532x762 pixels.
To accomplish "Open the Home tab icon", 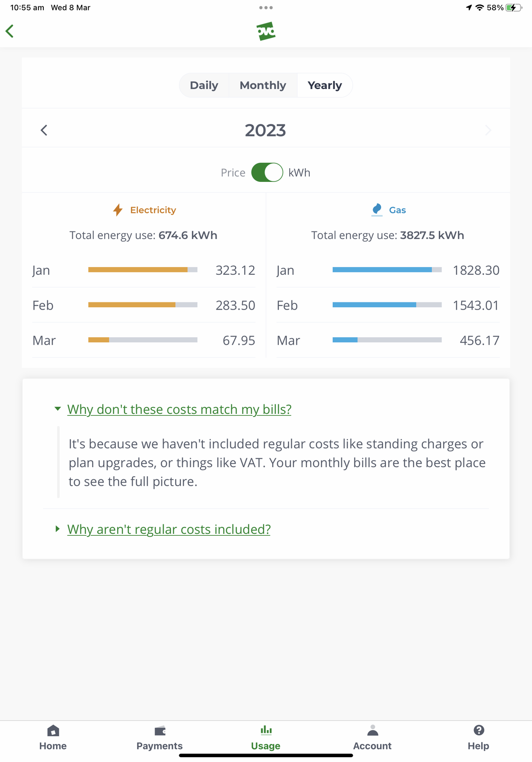I will [53, 731].
